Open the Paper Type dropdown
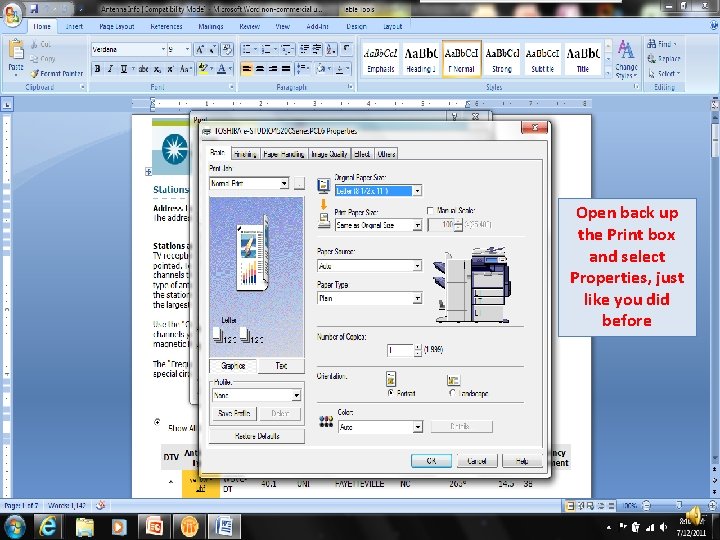This screenshot has height=540, width=720. [417, 298]
